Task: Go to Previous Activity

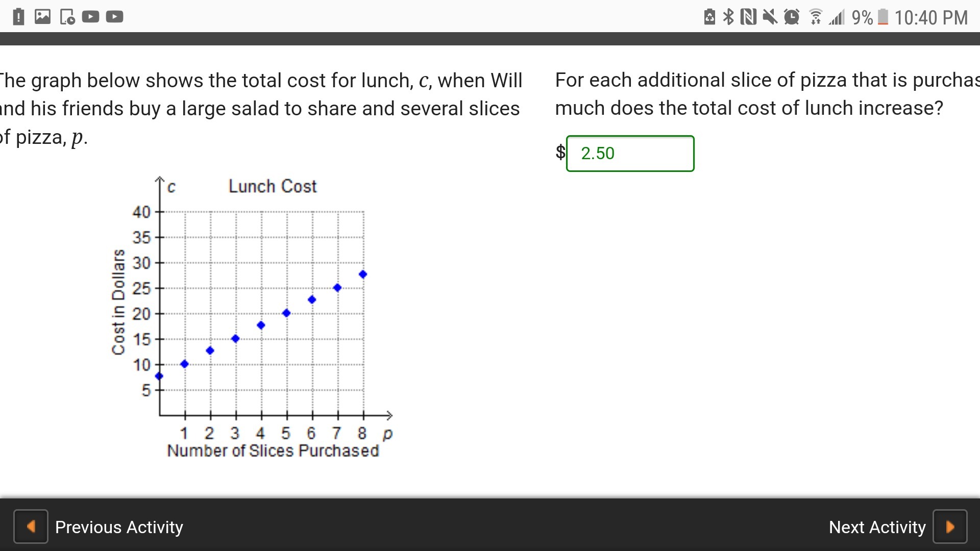Action: [x=119, y=527]
